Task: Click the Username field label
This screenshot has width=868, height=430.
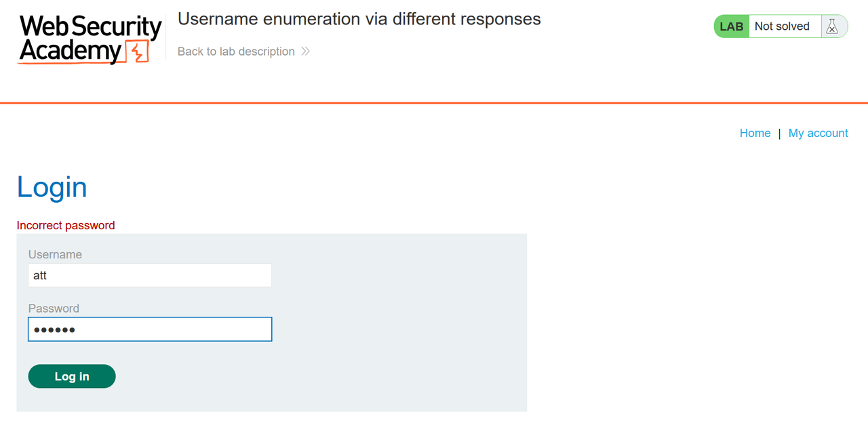Action: pos(55,254)
